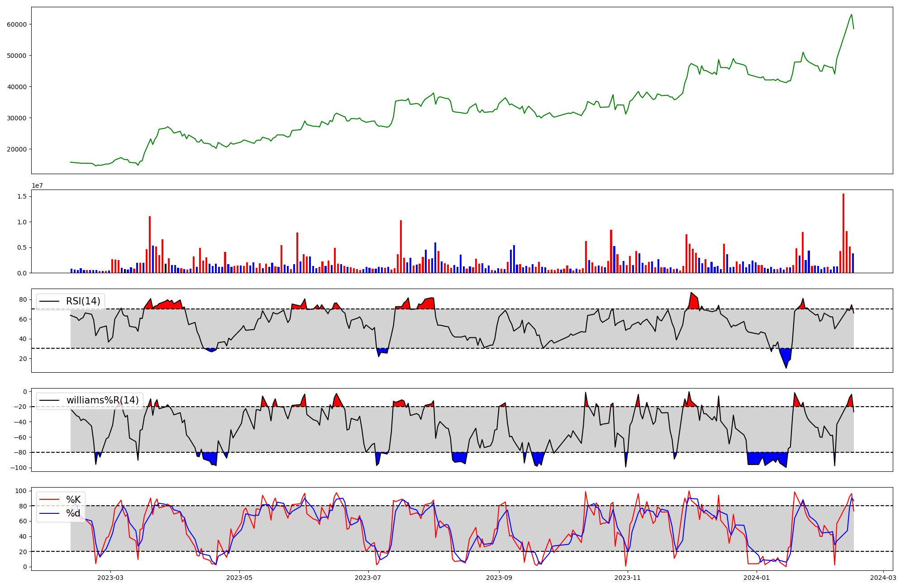905x588 pixels.
Task: Click the 2023-05 date tick label
Action: click(239, 578)
